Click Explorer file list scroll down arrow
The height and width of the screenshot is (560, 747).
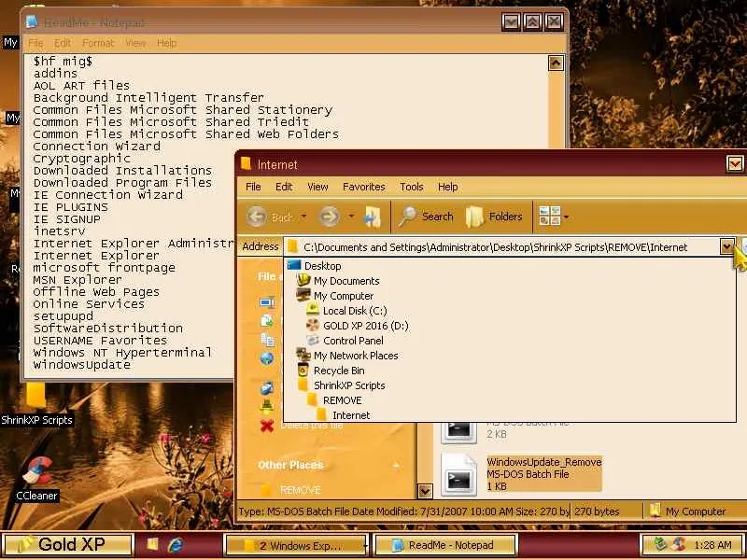[x=425, y=491]
